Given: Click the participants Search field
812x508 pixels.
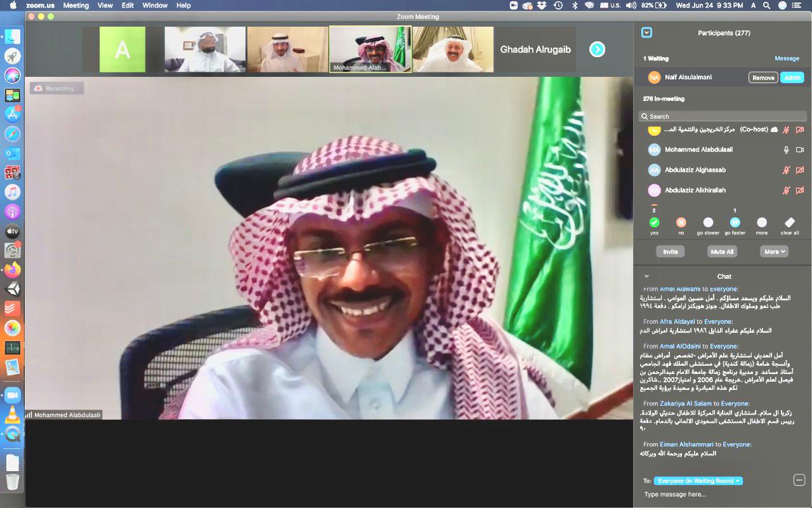Looking at the screenshot, I should (x=722, y=116).
